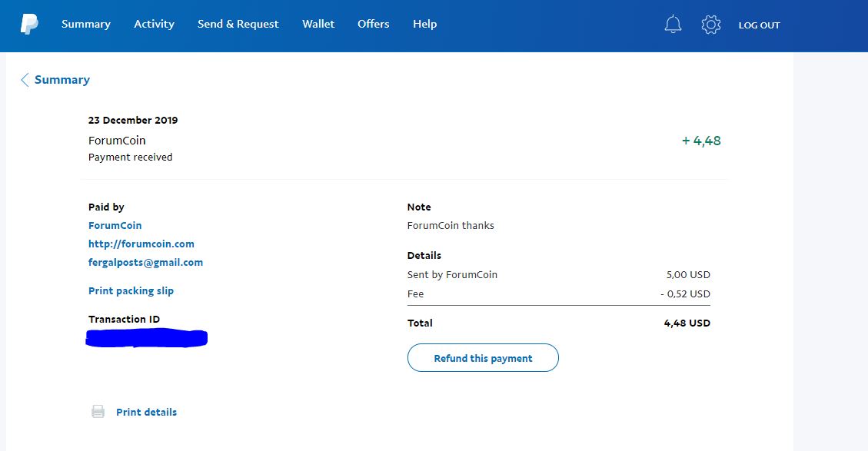Image resolution: width=868 pixels, height=451 pixels.
Task: Click the Print details link
Action: point(146,412)
